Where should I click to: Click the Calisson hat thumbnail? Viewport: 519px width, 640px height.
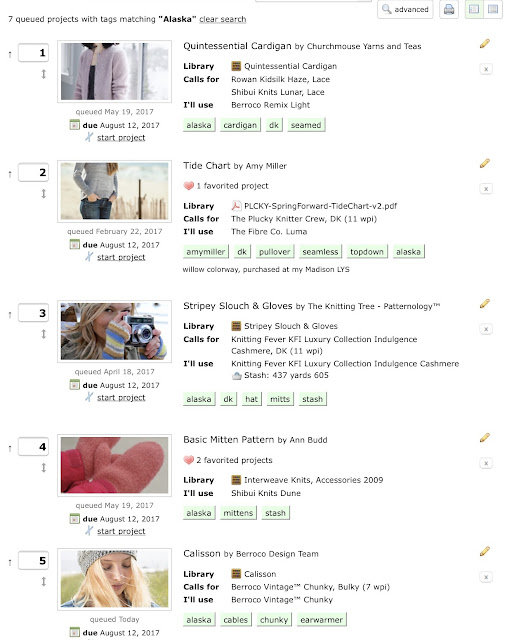(x=114, y=579)
